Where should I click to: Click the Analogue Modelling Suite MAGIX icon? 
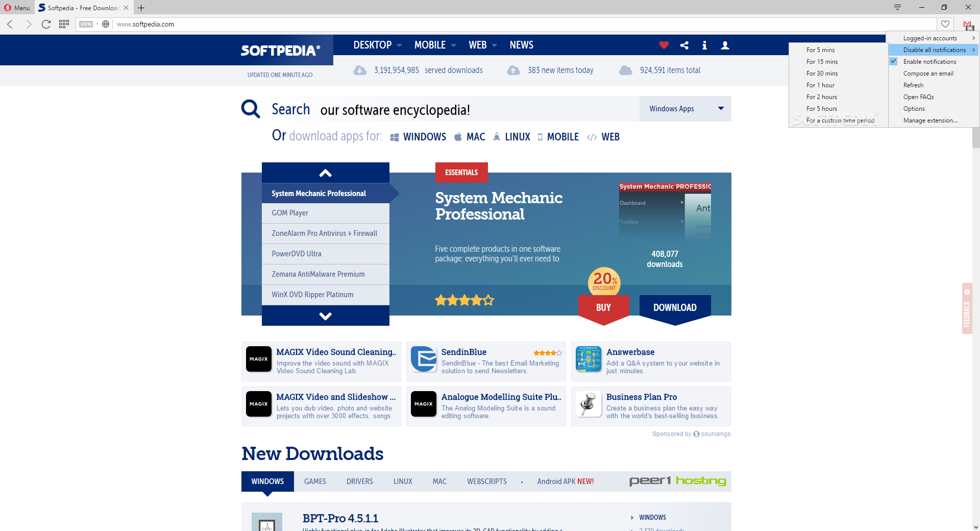(424, 404)
